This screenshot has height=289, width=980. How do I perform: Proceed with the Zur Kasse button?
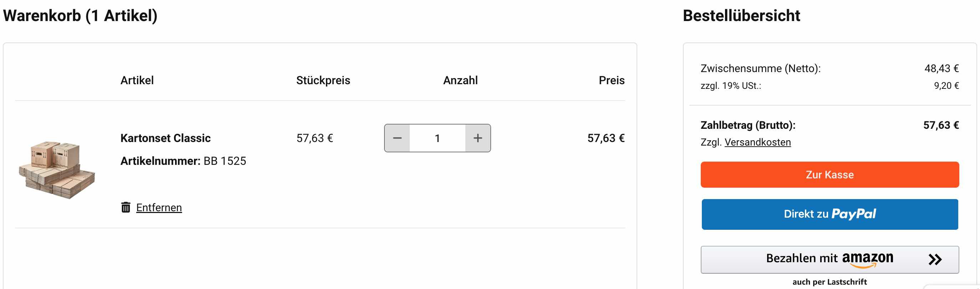coord(830,174)
